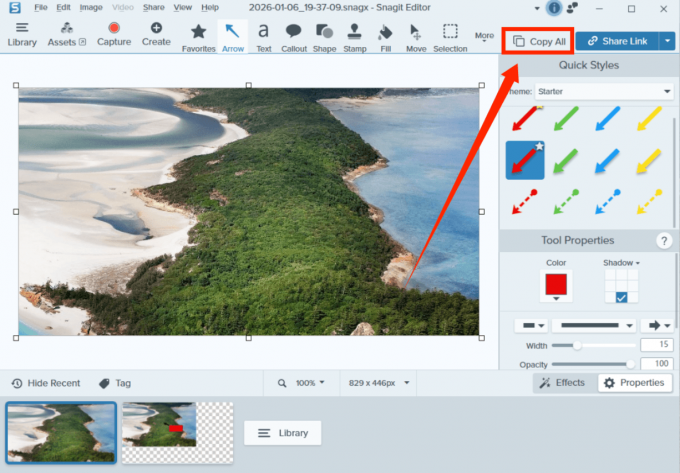
Task: Click the Text tool
Action: (x=263, y=37)
